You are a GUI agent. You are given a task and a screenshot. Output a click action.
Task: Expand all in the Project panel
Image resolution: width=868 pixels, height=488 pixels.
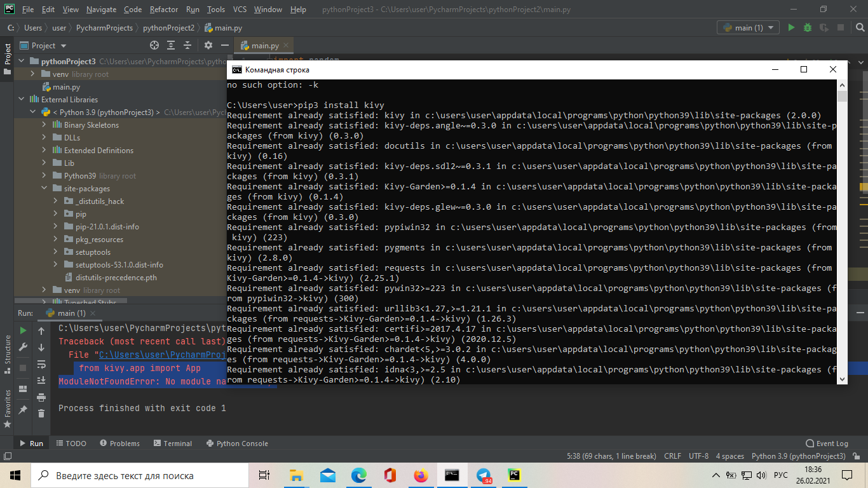click(x=171, y=46)
